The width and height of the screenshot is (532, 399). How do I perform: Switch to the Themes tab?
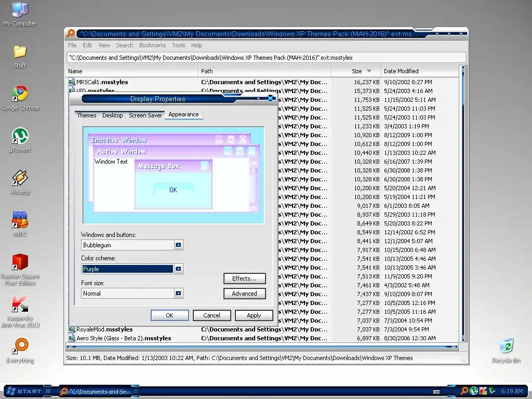tap(87, 115)
